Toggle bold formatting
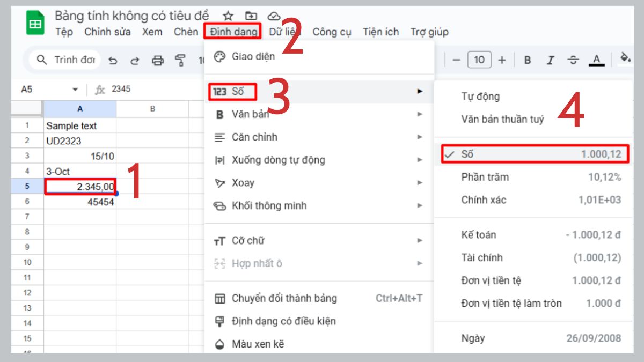The width and height of the screenshot is (644, 362). click(527, 60)
